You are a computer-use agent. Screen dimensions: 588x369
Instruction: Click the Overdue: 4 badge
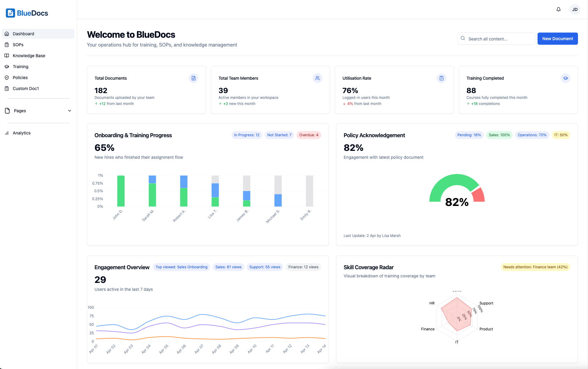pos(309,135)
